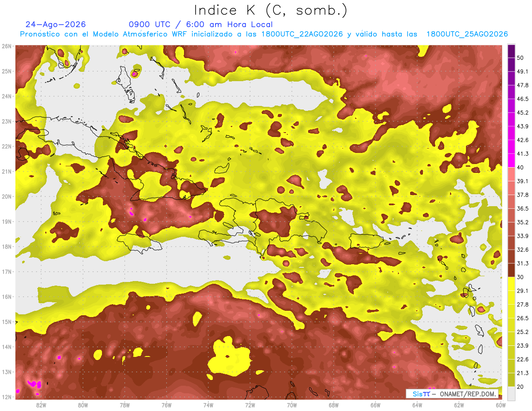532x411 pixels.
Task: Click the colorbar value '20'
Action: coord(521,386)
